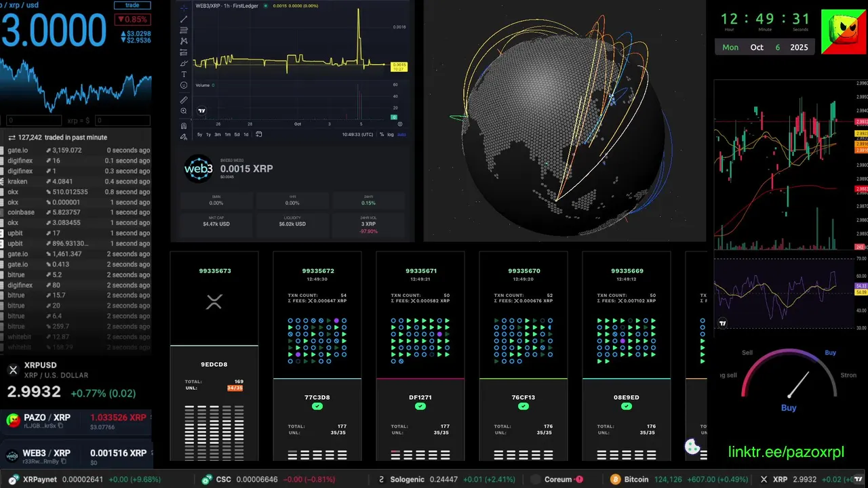Click the gate.io 3,159.072 trade row
Viewport: 868px width, 488px height.
(76, 150)
